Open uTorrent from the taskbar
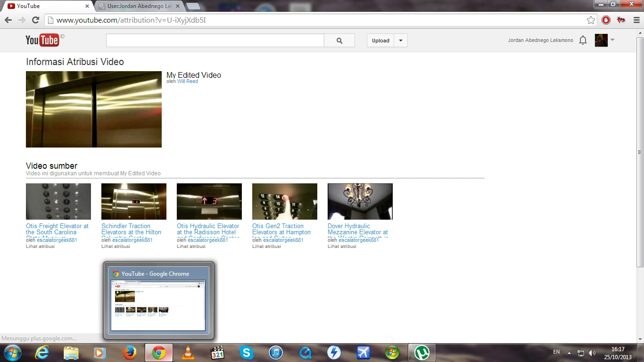This screenshot has height=362, width=644. pos(422,353)
